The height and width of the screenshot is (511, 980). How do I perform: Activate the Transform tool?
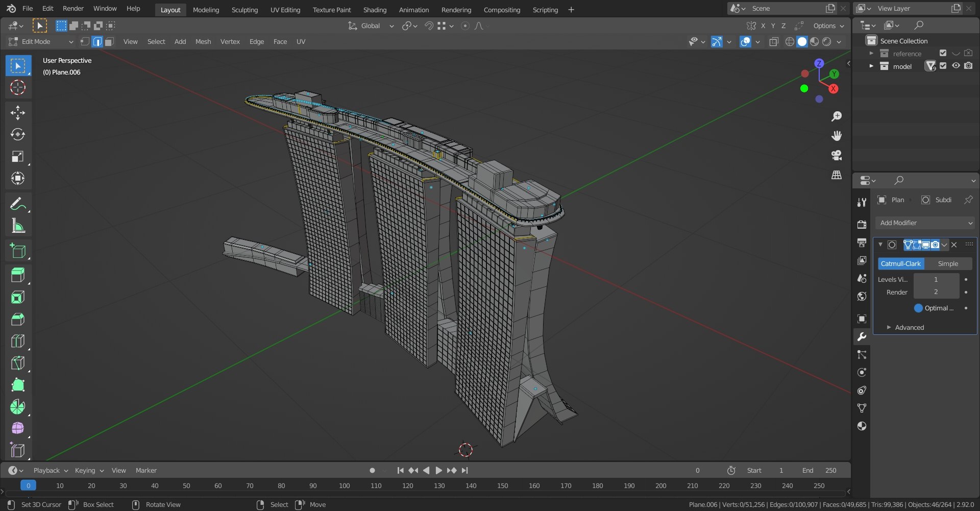(18, 179)
